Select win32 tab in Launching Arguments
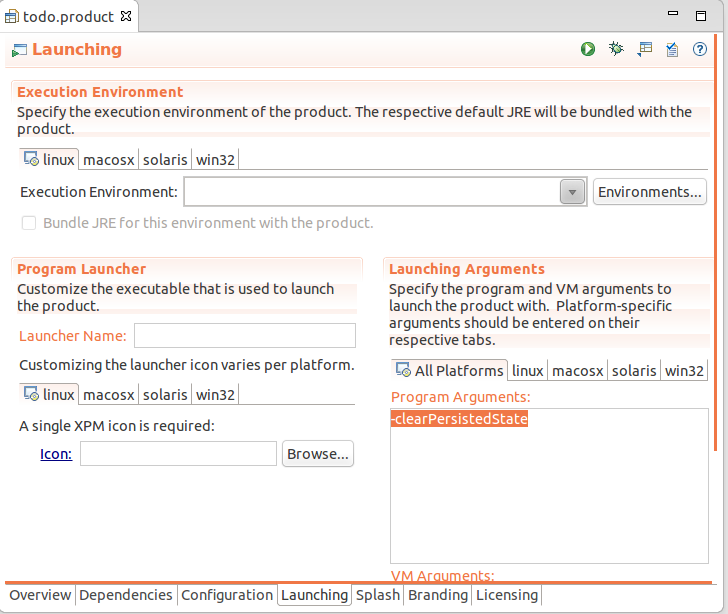 click(x=684, y=371)
